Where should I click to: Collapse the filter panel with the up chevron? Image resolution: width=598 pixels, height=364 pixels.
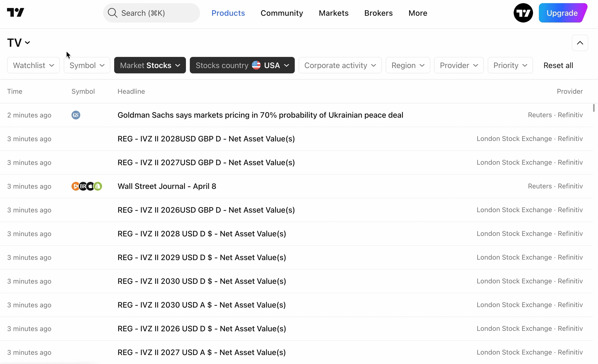click(580, 43)
